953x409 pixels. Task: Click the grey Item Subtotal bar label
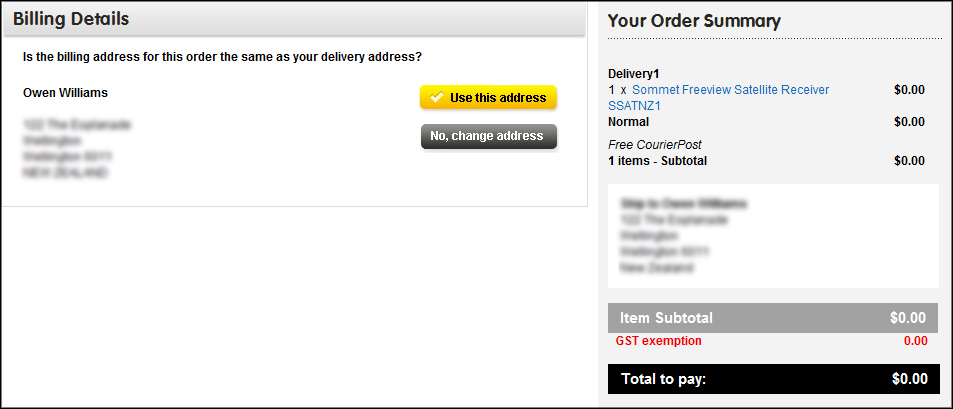[x=666, y=318]
